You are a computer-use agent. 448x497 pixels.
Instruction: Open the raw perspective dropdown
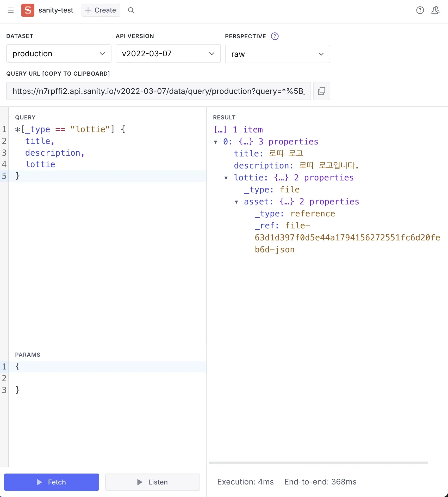pos(277,54)
